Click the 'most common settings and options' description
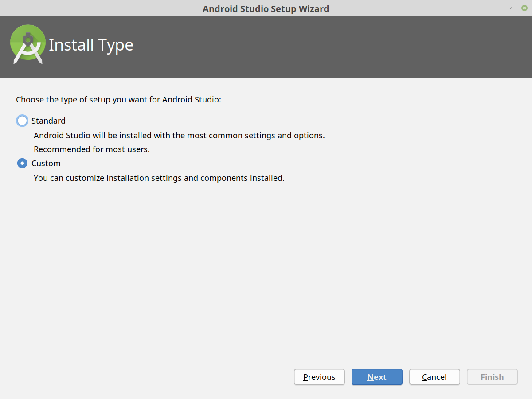The height and width of the screenshot is (399, 532). 179,135
